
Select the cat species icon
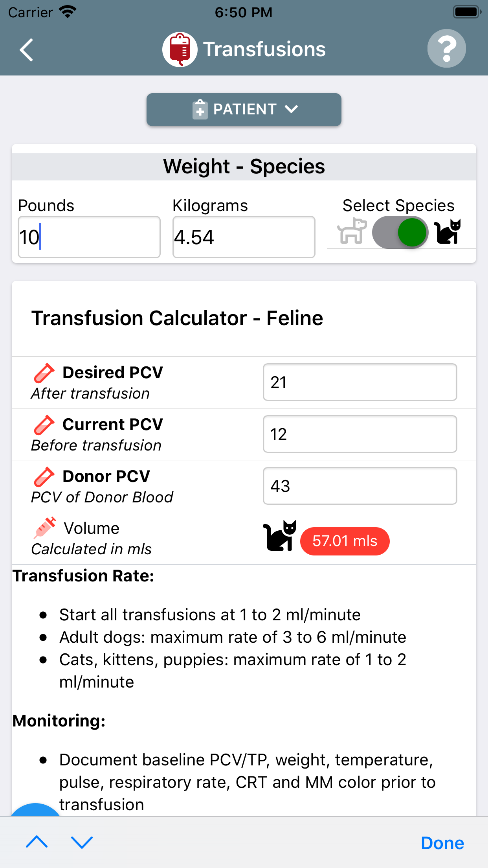(x=447, y=232)
